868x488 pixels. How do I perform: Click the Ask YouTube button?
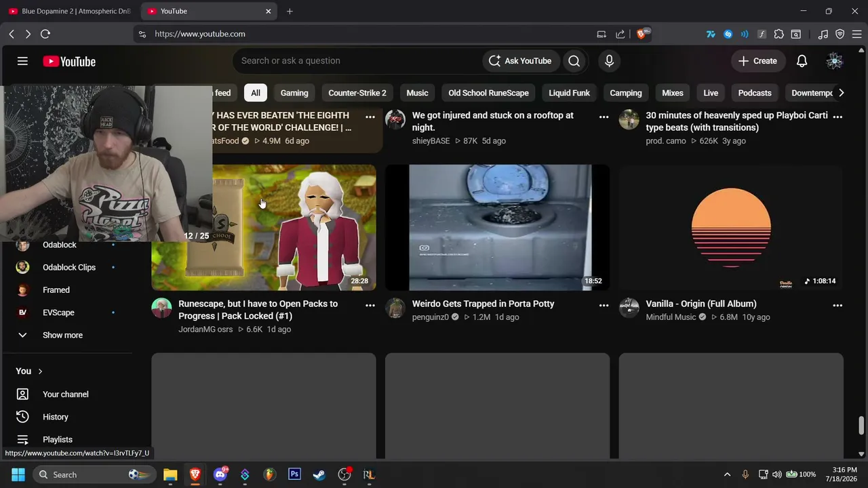[521, 61]
